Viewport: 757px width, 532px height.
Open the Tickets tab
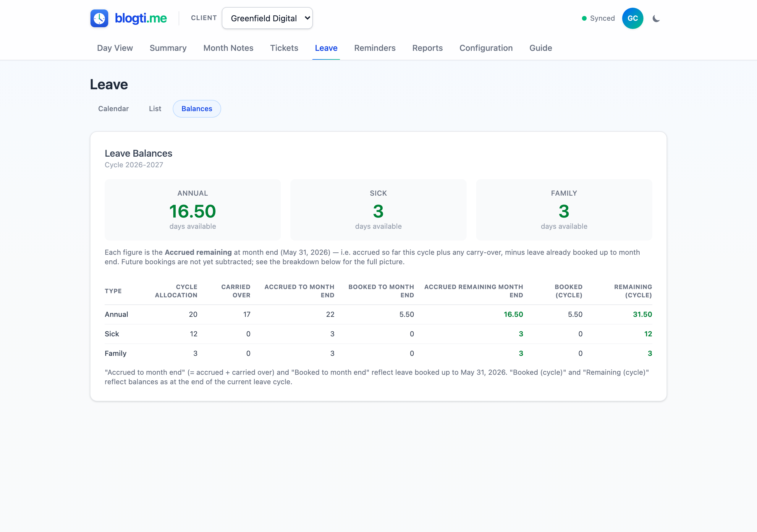pos(284,48)
